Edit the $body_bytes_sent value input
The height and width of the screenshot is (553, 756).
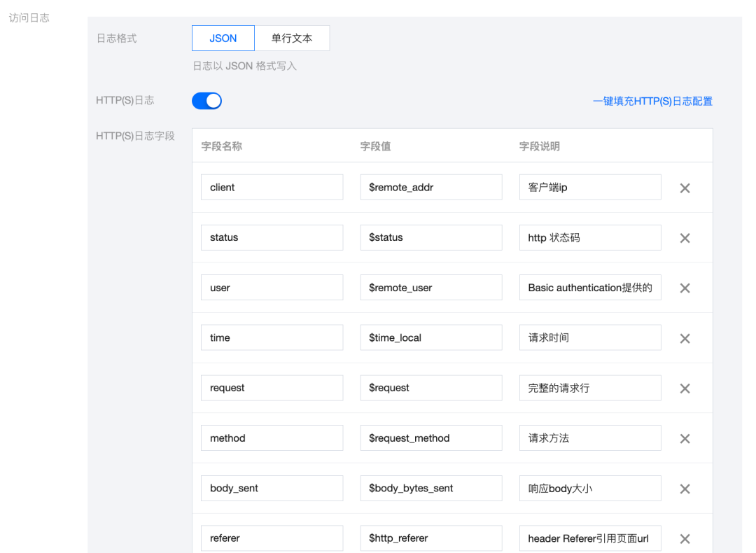(431, 488)
